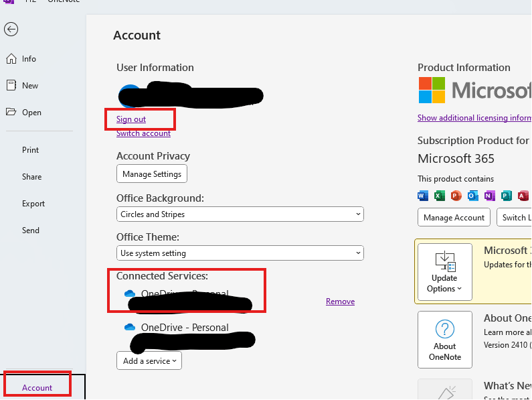
Task: Expand the Office Background dropdown
Action: (x=240, y=214)
